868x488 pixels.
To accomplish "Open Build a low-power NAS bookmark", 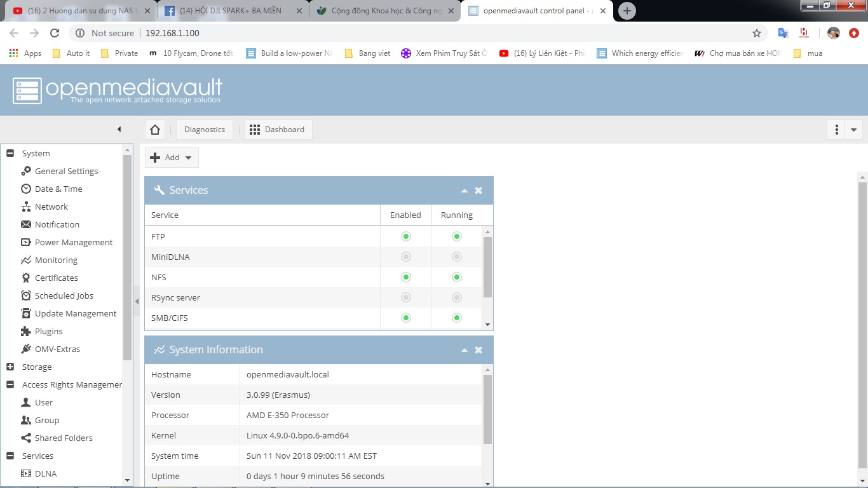I will coord(289,53).
